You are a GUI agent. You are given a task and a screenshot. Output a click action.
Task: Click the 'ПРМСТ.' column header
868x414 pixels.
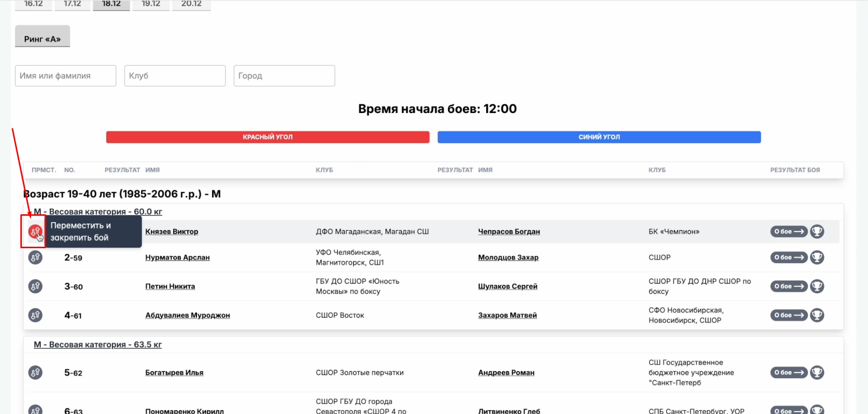coord(44,170)
